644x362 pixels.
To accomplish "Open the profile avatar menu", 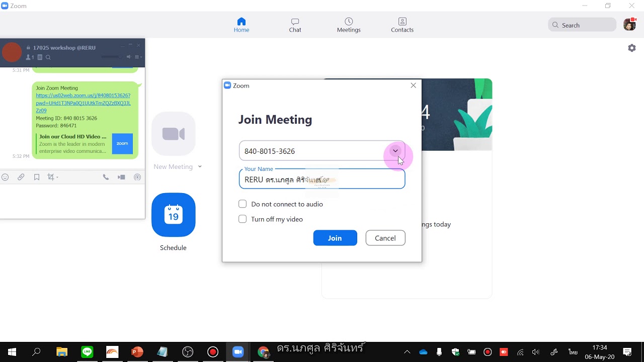I will click(x=629, y=24).
